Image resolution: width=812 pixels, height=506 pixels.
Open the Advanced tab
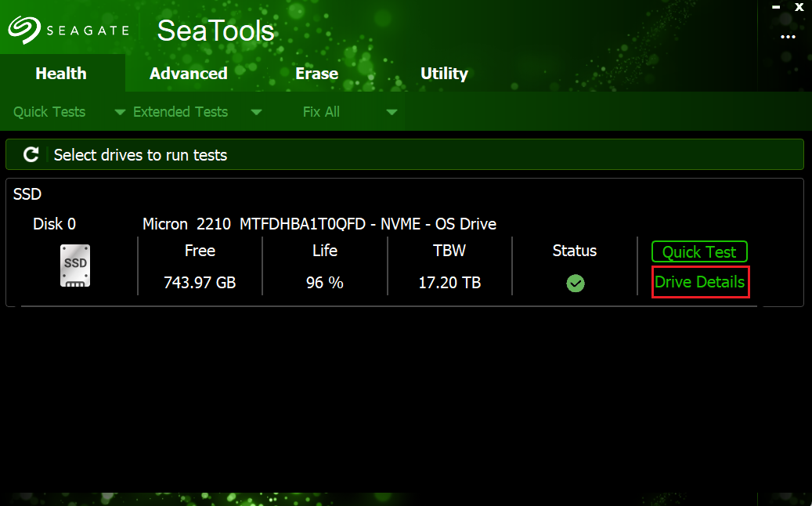189,74
